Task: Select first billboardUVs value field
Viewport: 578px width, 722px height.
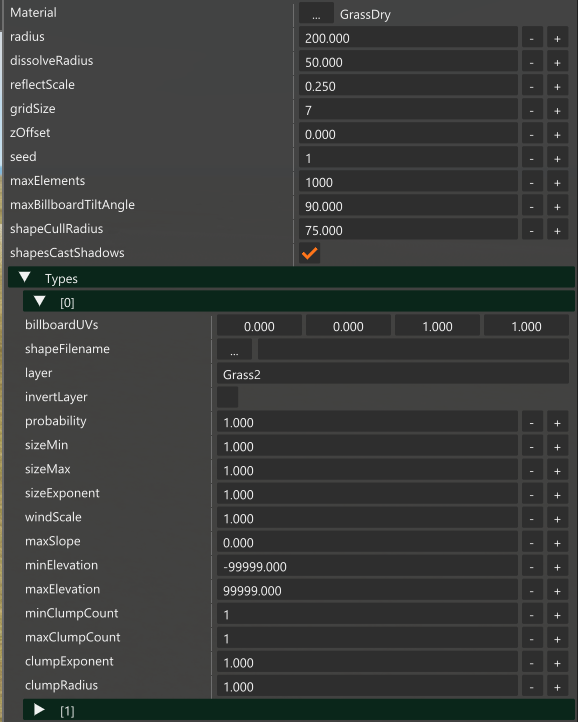Action: (x=259, y=326)
